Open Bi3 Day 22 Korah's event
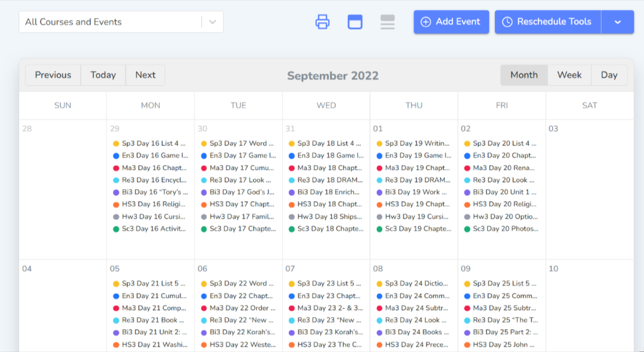The height and width of the screenshot is (352, 644). click(x=238, y=332)
